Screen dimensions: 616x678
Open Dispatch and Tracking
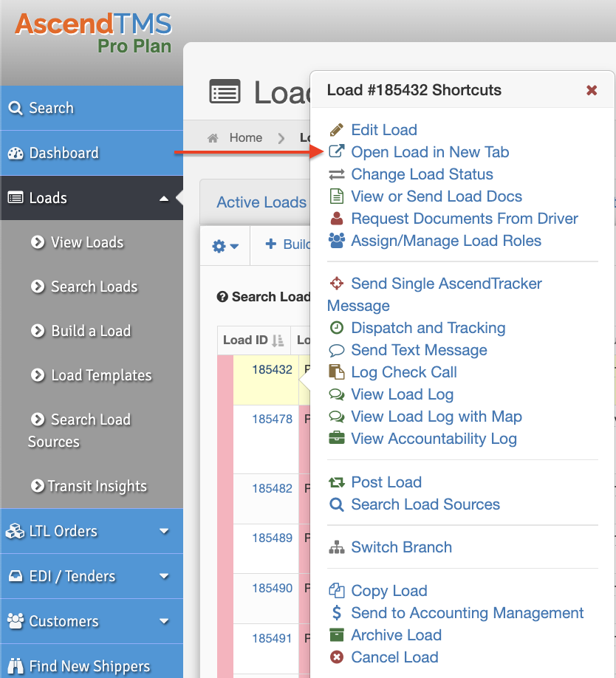click(x=428, y=328)
